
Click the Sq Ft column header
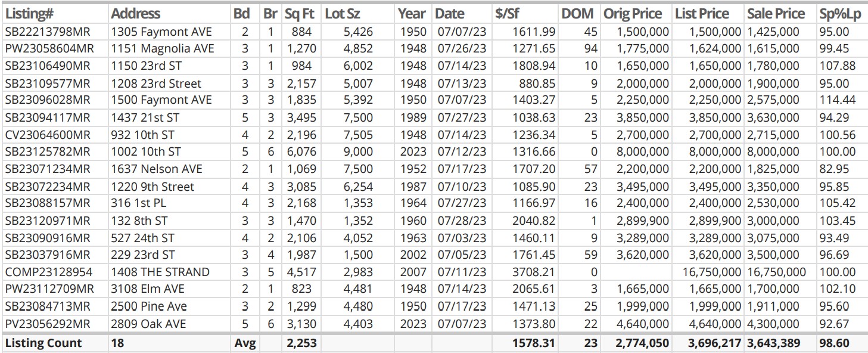[300, 13]
